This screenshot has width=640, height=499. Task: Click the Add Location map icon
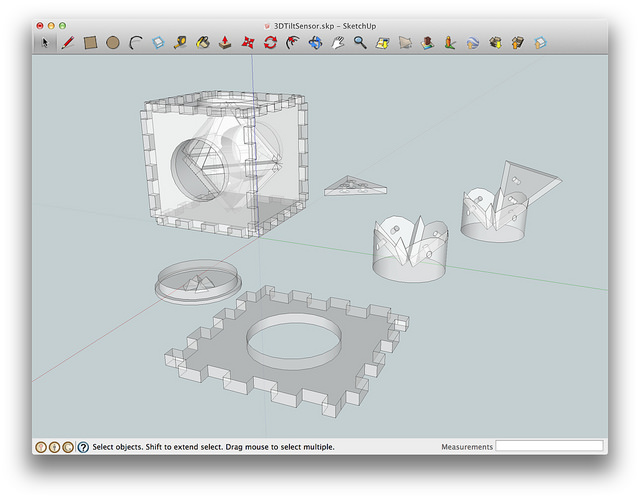(382, 42)
